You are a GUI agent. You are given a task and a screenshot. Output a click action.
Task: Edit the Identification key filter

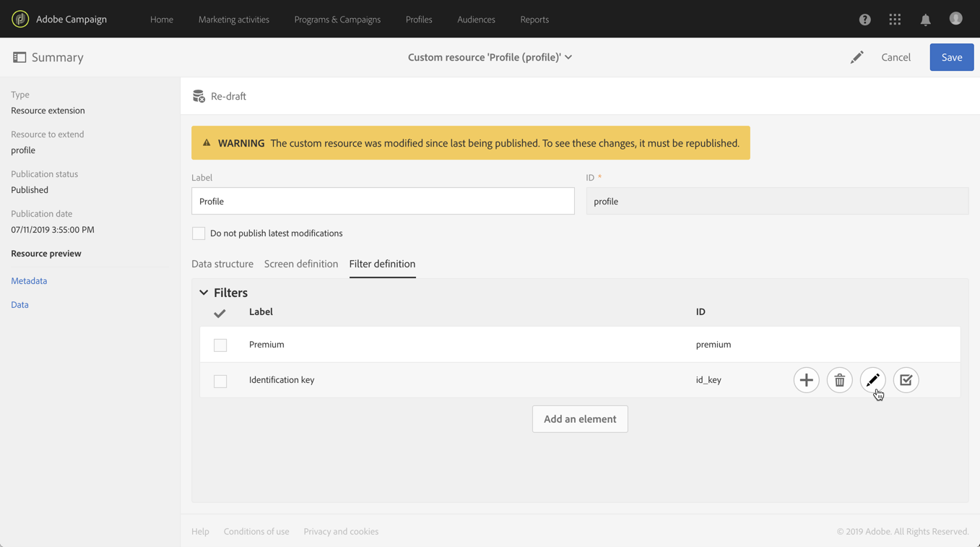click(x=872, y=380)
